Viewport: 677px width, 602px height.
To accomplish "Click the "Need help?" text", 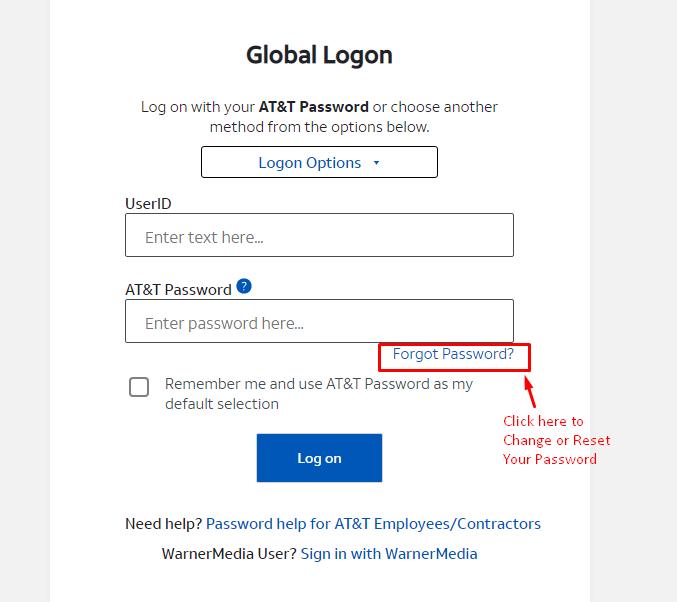I will coord(163,524).
